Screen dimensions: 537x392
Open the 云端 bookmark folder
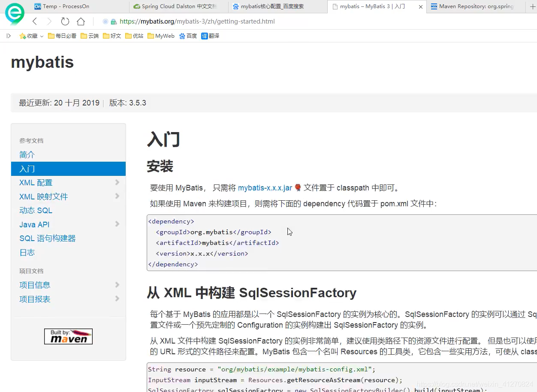tap(90, 36)
